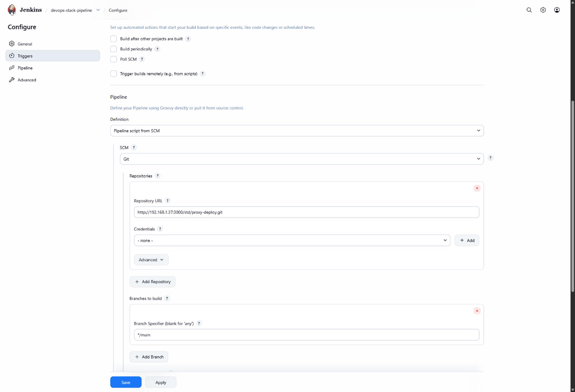
Task: Add a new credential
Action: coord(467,240)
